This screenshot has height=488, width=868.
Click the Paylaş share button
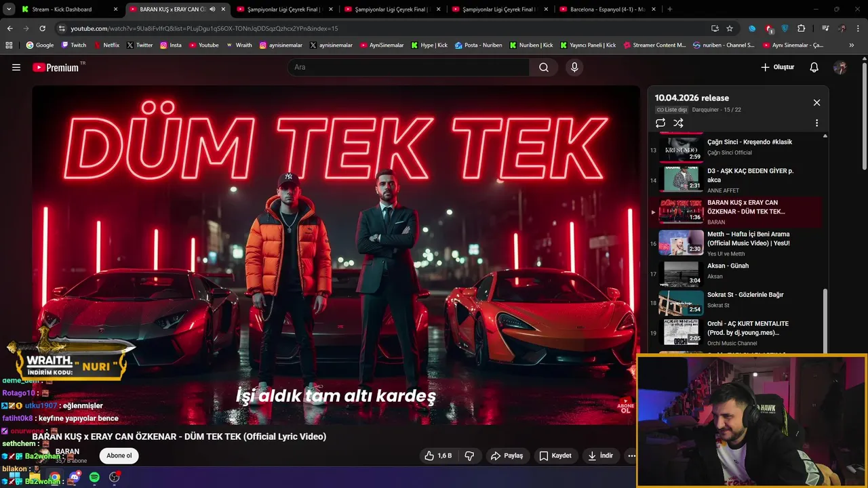507,455
